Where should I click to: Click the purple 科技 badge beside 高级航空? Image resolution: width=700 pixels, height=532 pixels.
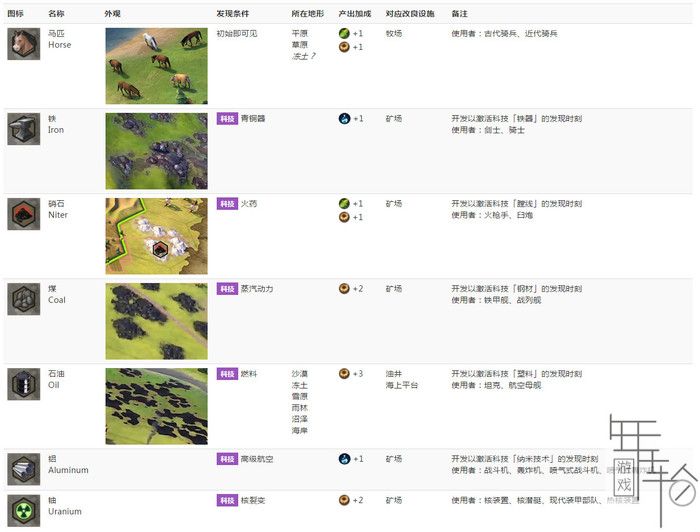coord(227,459)
